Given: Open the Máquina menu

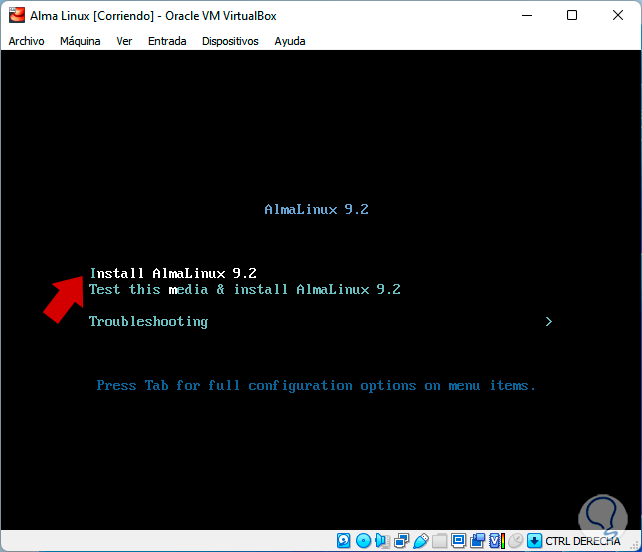Looking at the screenshot, I should tap(80, 41).
